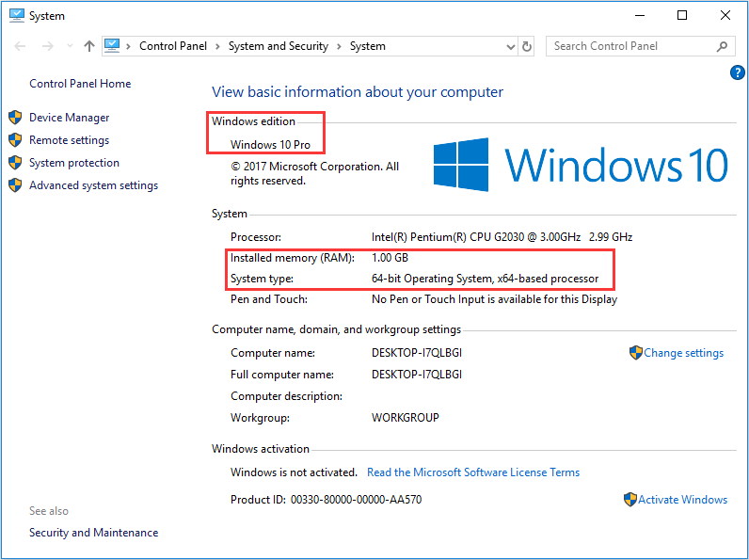Click the Back navigation arrow
The height and width of the screenshot is (560, 749).
pyautogui.click(x=20, y=46)
